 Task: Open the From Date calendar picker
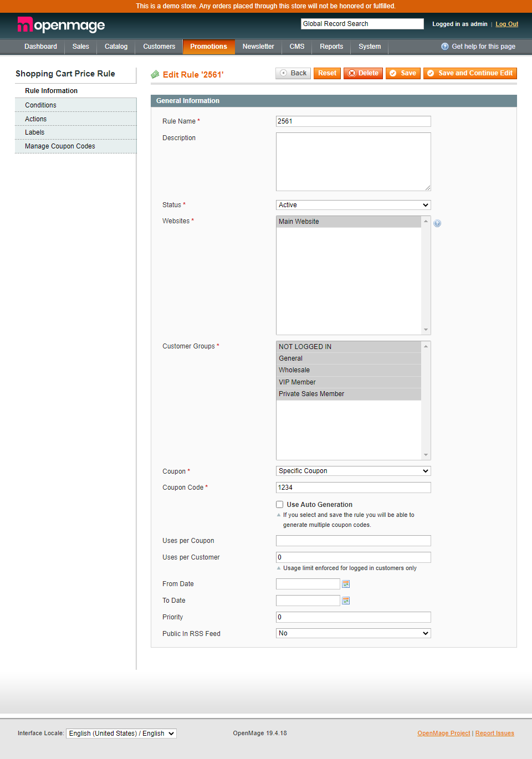tap(346, 583)
